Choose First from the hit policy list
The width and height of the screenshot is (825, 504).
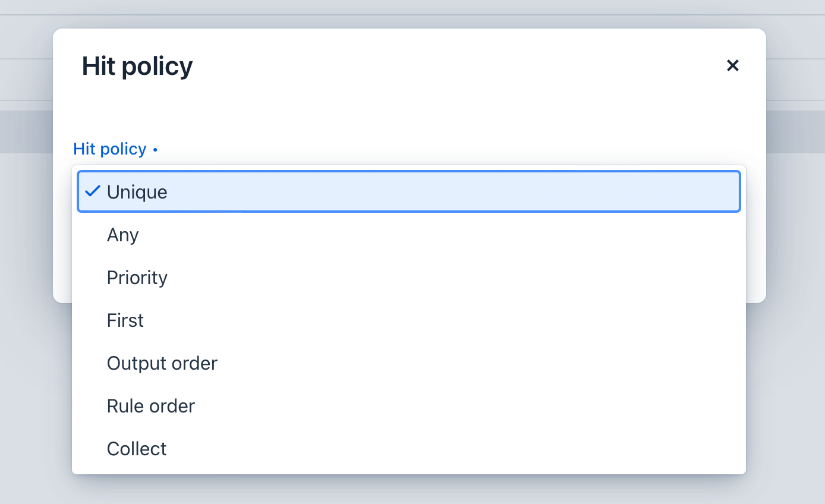(125, 320)
